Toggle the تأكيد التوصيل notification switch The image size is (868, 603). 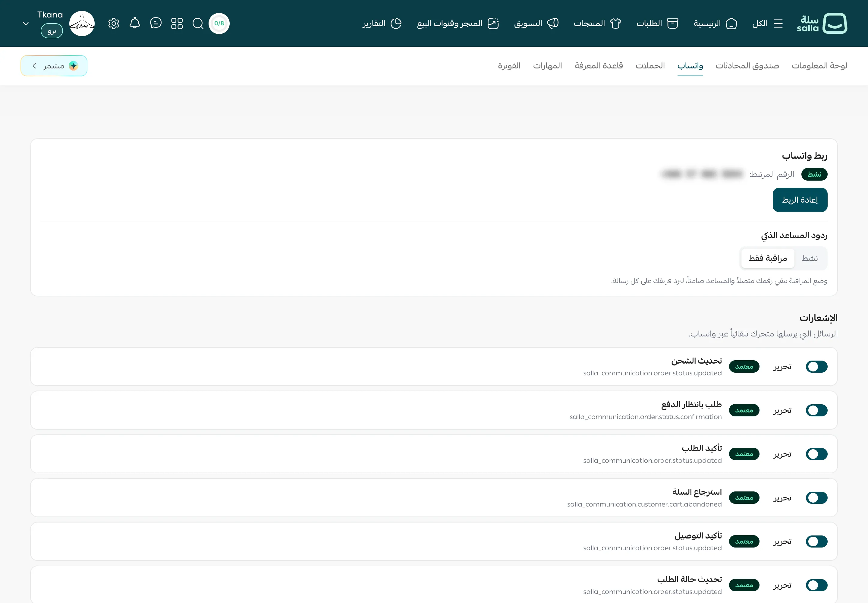pos(817,541)
